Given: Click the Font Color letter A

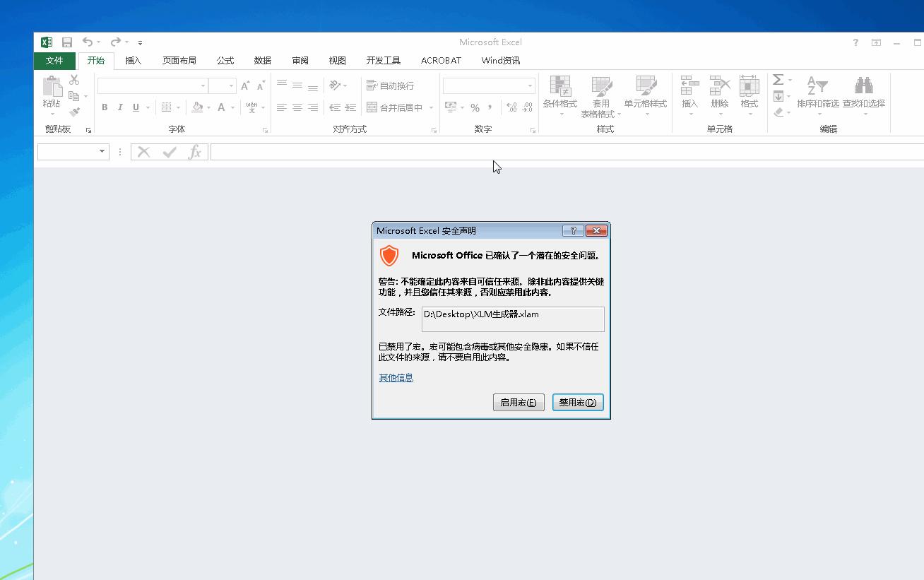Looking at the screenshot, I should point(222,107).
